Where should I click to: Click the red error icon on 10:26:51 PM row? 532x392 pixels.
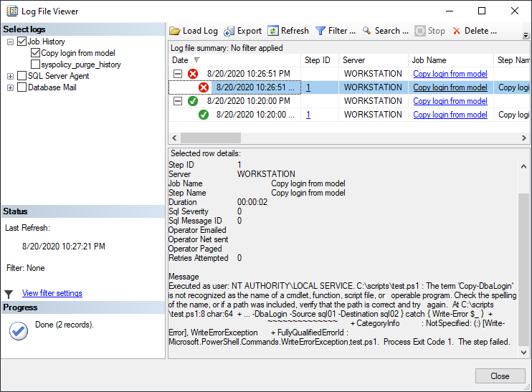[193, 74]
